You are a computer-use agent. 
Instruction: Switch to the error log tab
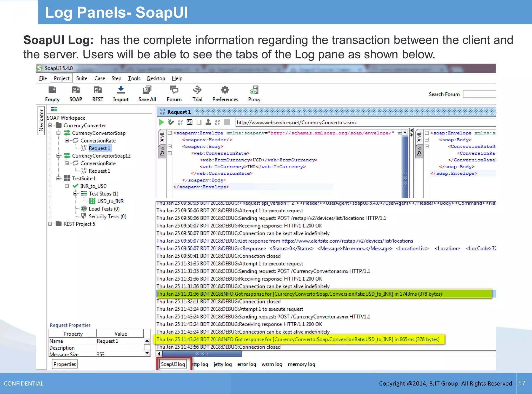[x=247, y=364]
